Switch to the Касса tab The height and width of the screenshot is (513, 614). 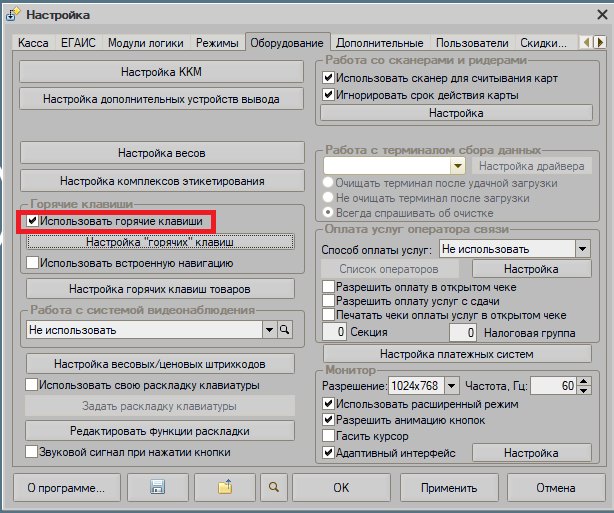(x=33, y=43)
